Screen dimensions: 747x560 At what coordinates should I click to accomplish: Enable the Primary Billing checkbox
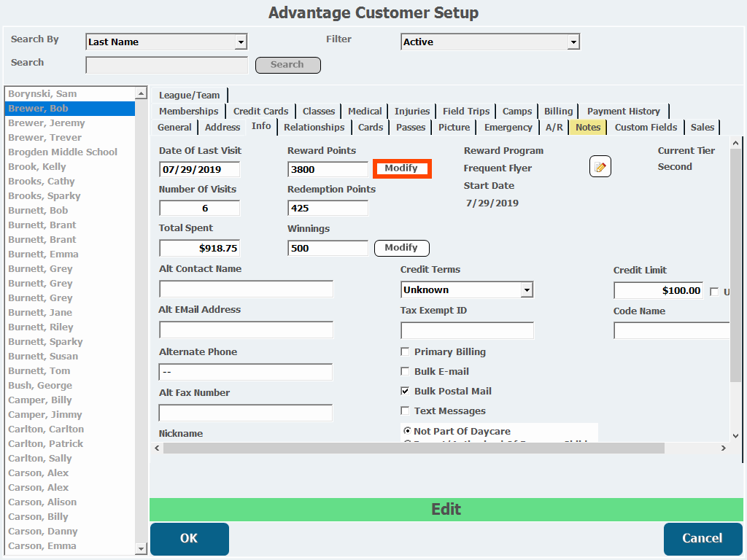point(405,352)
